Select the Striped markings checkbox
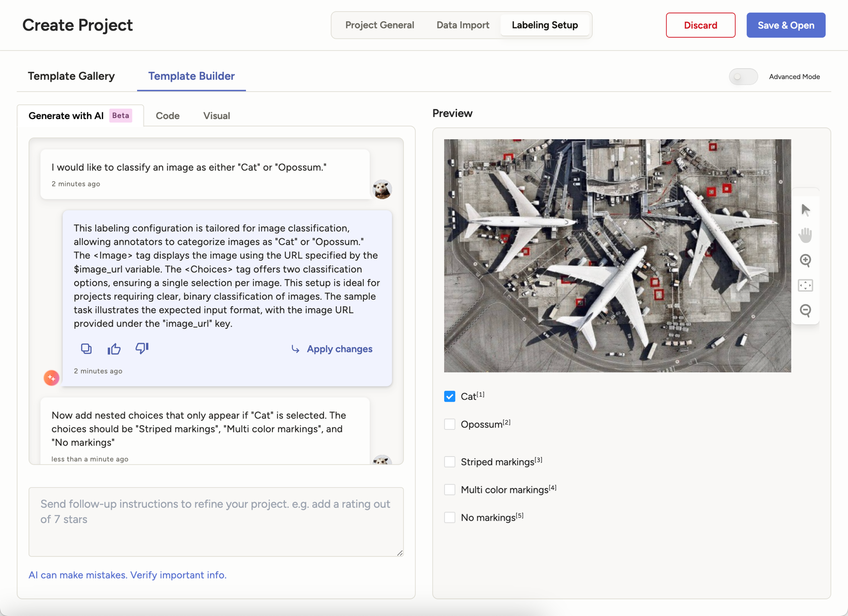848x616 pixels. [449, 461]
